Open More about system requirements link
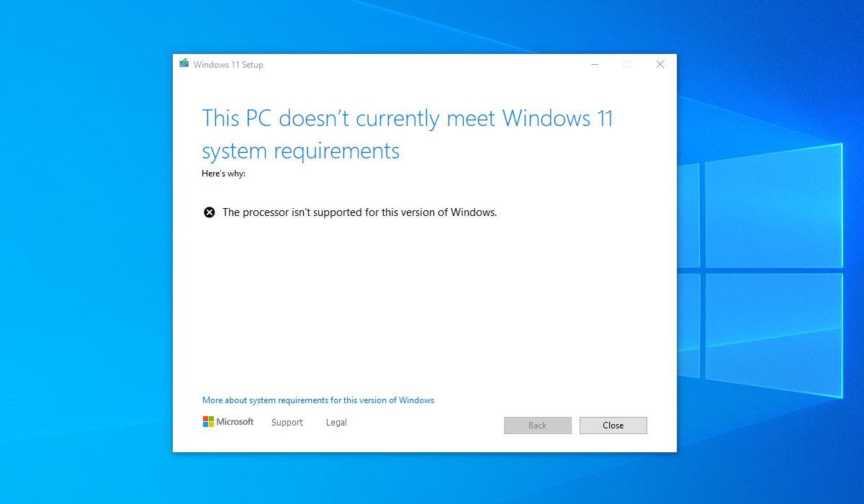864x504 pixels. [x=318, y=400]
